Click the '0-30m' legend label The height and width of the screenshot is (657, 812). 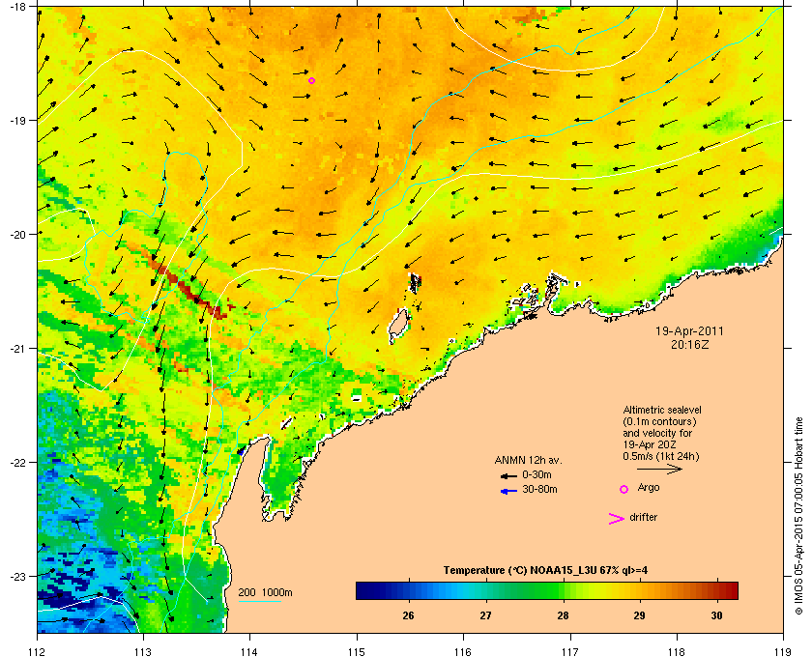[x=536, y=474]
